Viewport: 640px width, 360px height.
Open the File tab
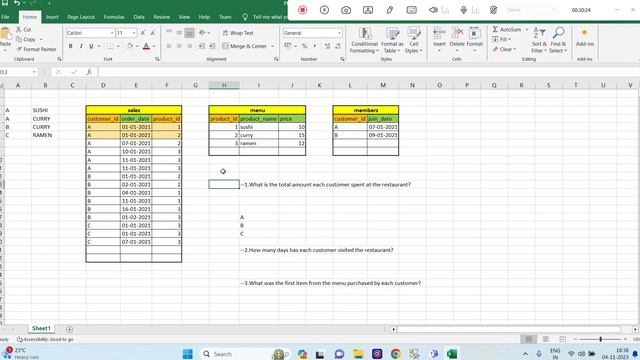5,17
